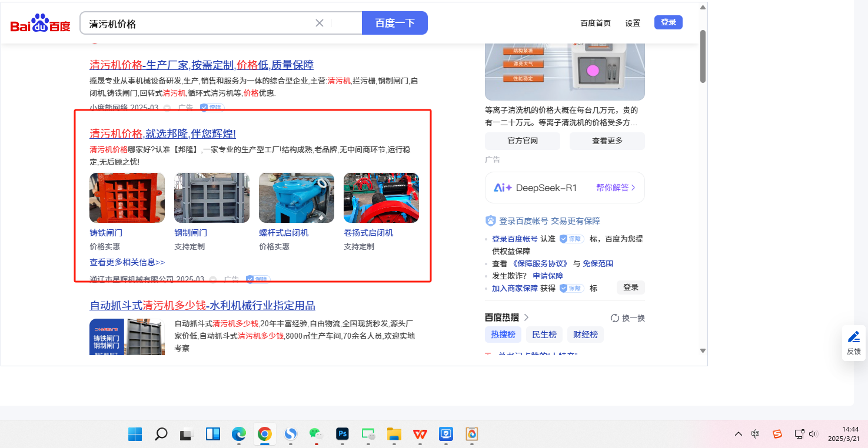Click the 百度一下 search button
This screenshot has height=448, width=868.
click(x=395, y=23)
